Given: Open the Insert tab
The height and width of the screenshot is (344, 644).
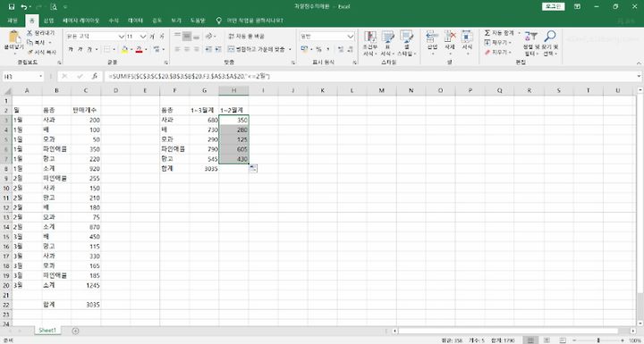Looking at the screenshot, I should [49, 21].
